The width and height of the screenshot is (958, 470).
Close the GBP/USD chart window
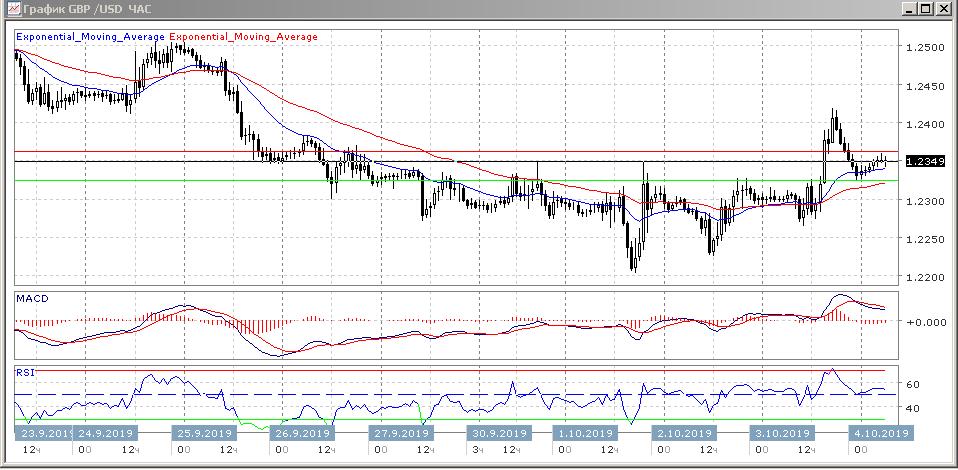coord(941,9)
